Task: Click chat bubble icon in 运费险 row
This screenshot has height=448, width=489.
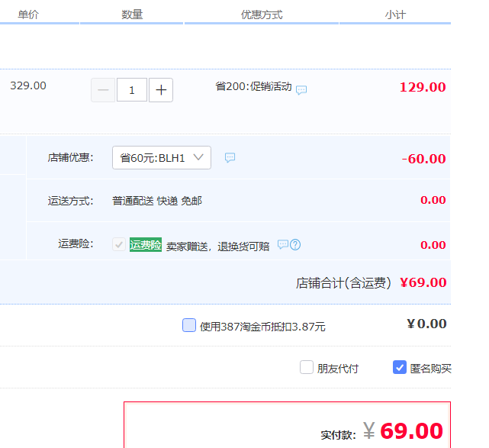Action: [x=282, y=245]
